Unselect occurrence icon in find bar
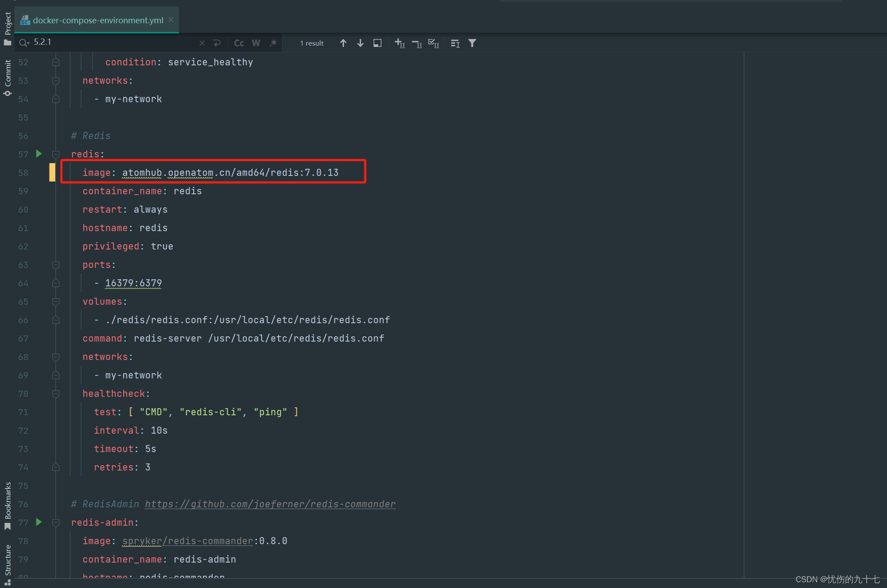Viewport: 887px width, 588px height. (x=417, y=43)
